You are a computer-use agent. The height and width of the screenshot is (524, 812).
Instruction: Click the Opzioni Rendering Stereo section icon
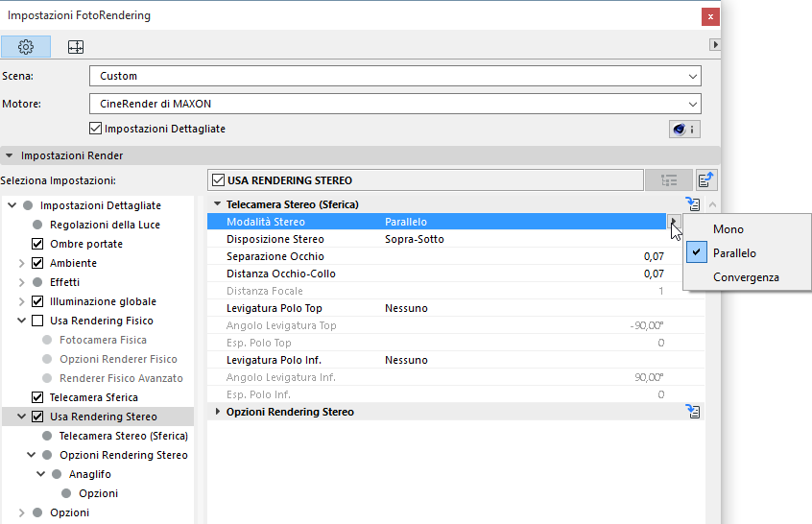[x=693, y=412]
